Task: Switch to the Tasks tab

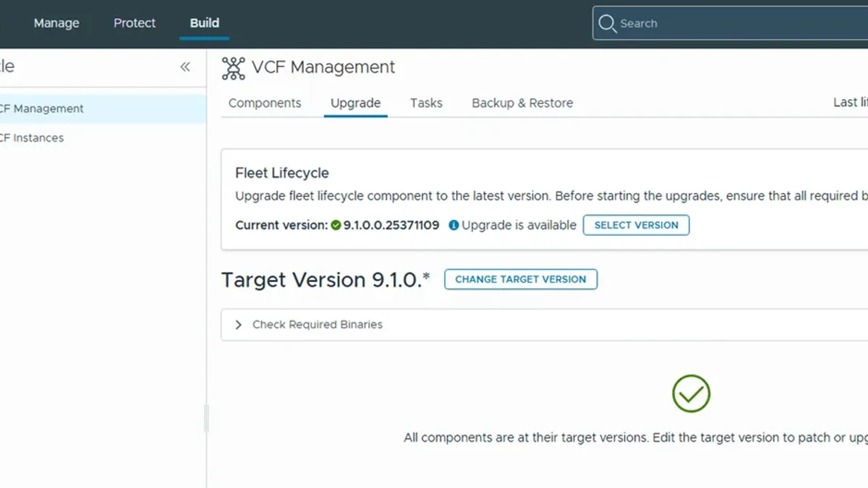Action: [x=426, y=103]
